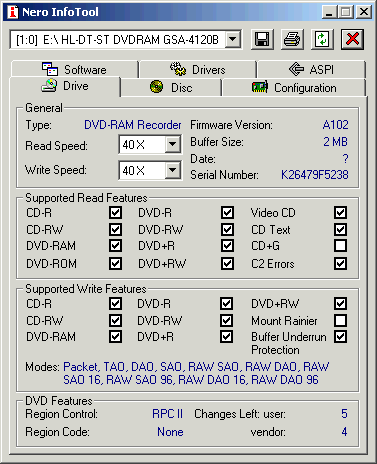Toggle the CD-RW read feature checkbox
The height and width of the screenshot is (464, 377).
click(x=115, y=229)
